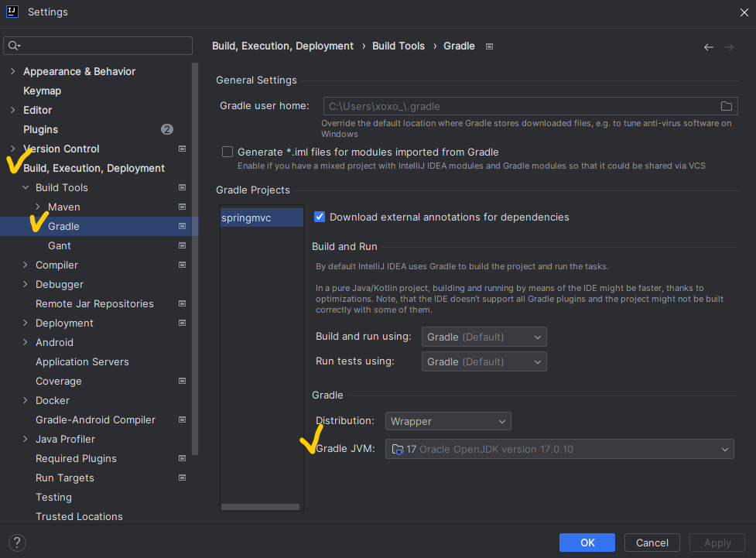Click the JDK folder icon in Gradle JVM field
This screenshot has width=756, height=558.
pos(397,450)
